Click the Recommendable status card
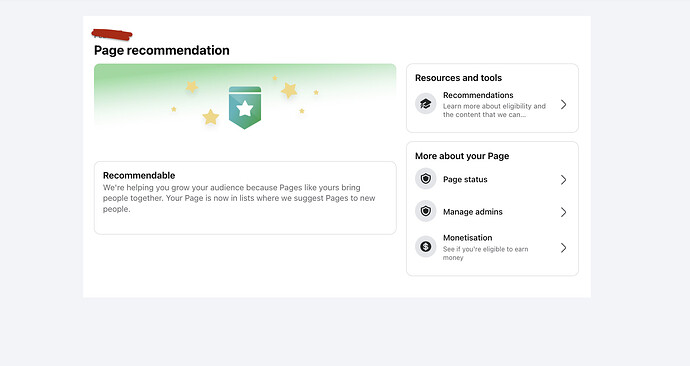The image size is (690, 366). (x=245, y=198)
